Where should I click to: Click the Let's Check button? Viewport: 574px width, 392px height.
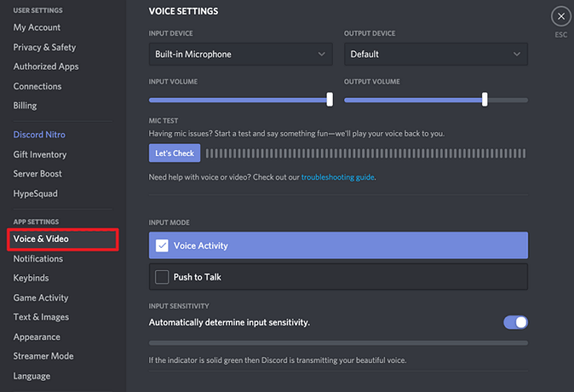(x=174, y=154)
